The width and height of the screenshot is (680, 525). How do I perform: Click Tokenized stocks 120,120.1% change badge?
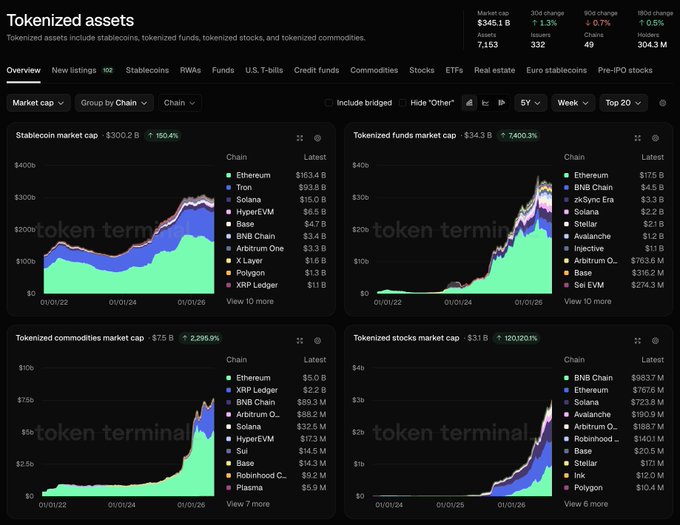pos(516,338)
